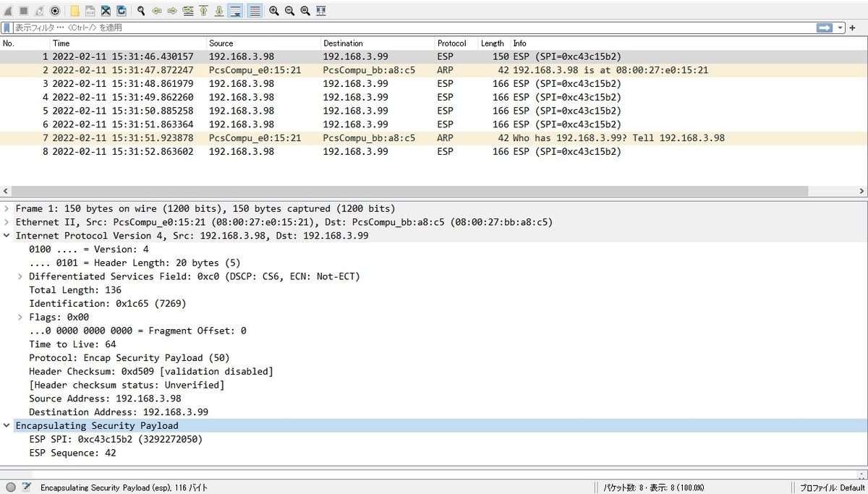Image resolution: width=868 pixels, height=494 pixels.
Task: Sort by Length column header
Action: pos(494,43)
